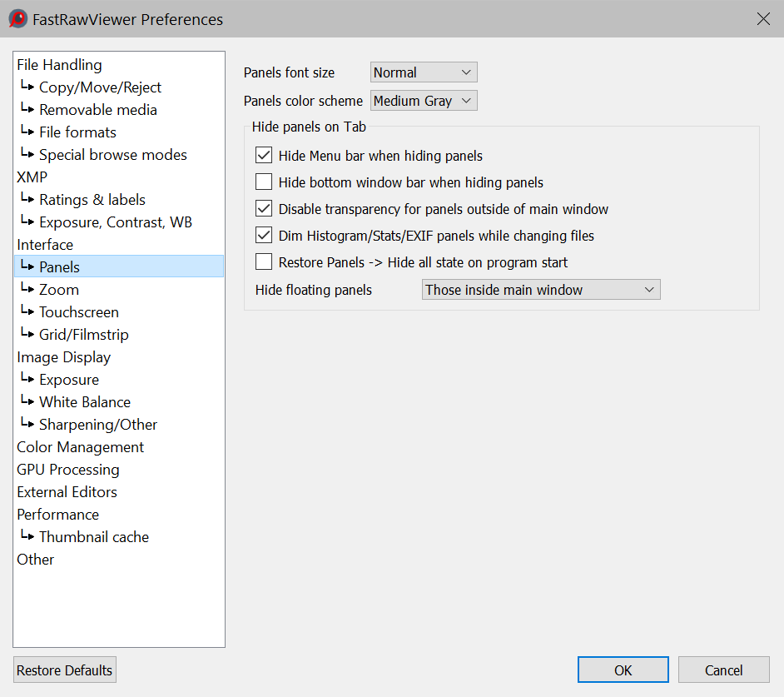The height and width of the screenshot is (697, 784).
Task: Open the Panels color scheme dropdown
Action: tap(424, 101)
